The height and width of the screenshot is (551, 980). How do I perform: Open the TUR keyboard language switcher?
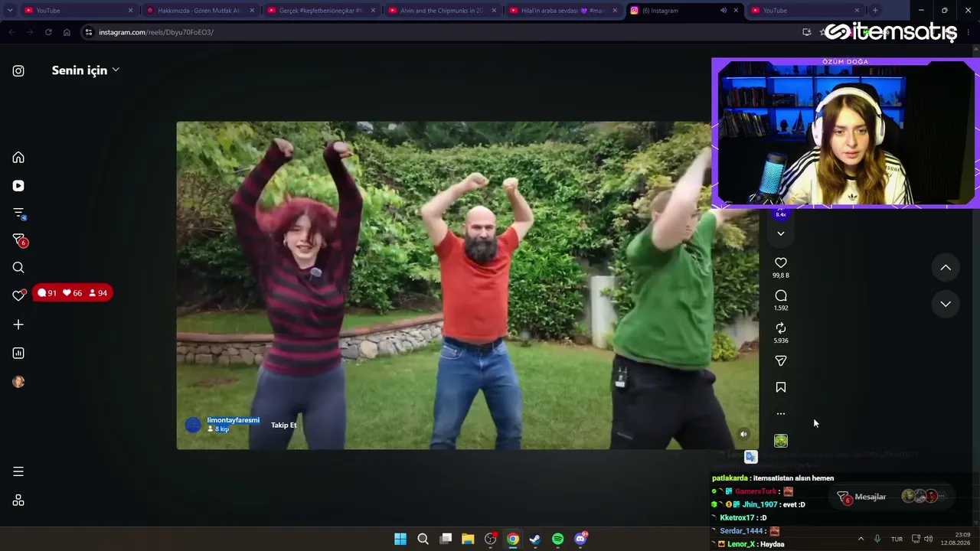point(897,539)
